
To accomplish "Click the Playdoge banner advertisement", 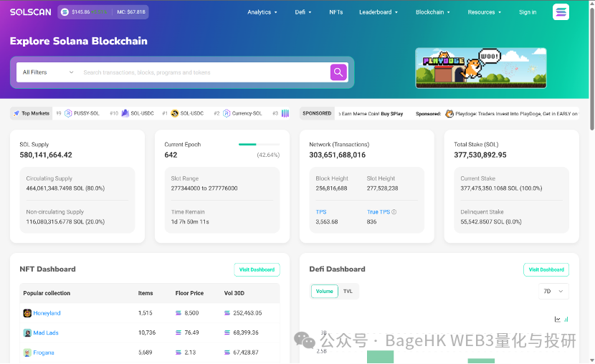I will point(481,68).
